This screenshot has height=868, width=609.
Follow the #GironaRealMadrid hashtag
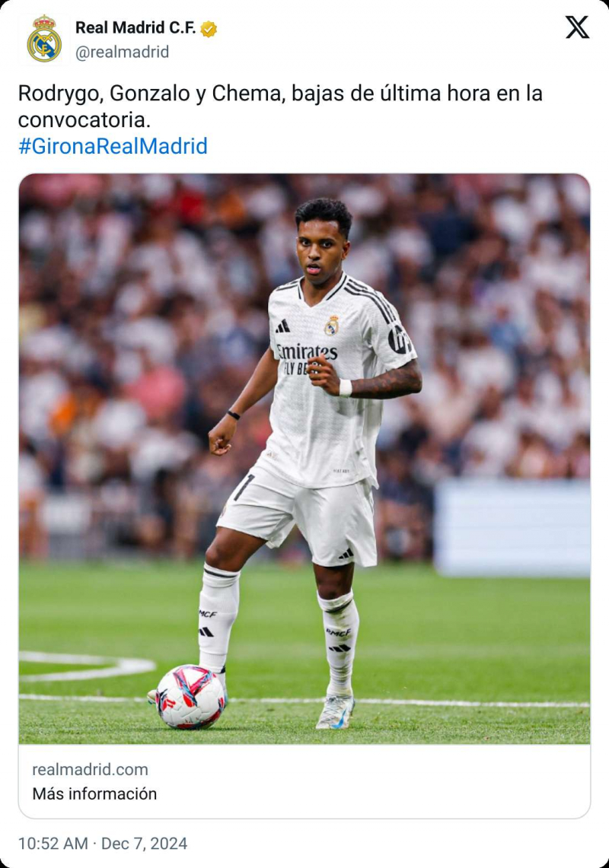point(113,146)
